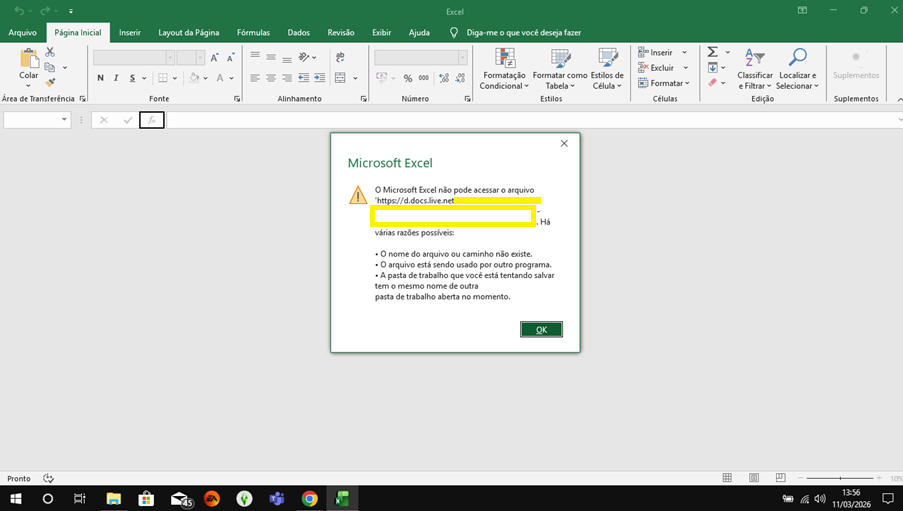Click the merge and center icon
This screenshot has height=511, width=903.
click(340, 78)
